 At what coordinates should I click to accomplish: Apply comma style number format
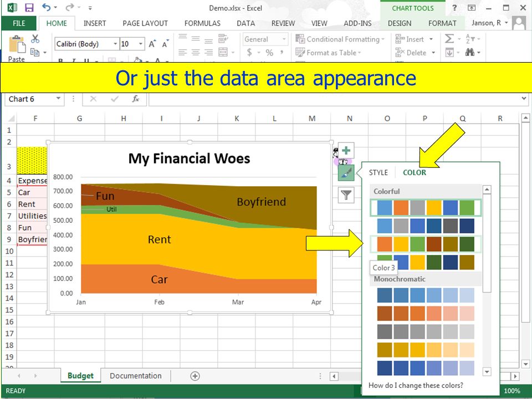coord(282,52)
